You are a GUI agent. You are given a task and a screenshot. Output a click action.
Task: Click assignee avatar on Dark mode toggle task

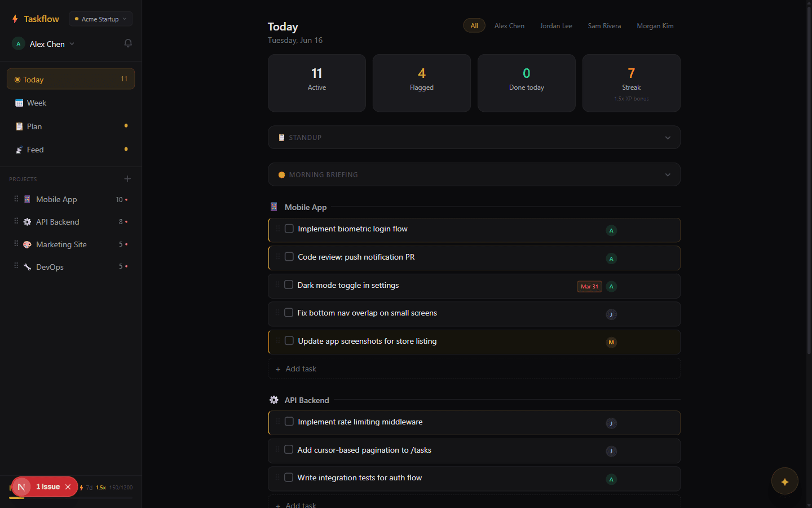[611, 286]
